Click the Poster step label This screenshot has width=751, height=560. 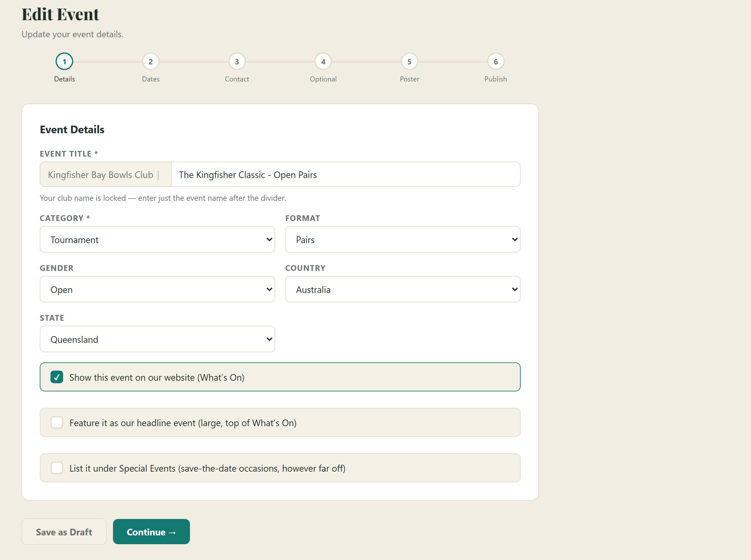pyautogui.click(x=409, y=79)
